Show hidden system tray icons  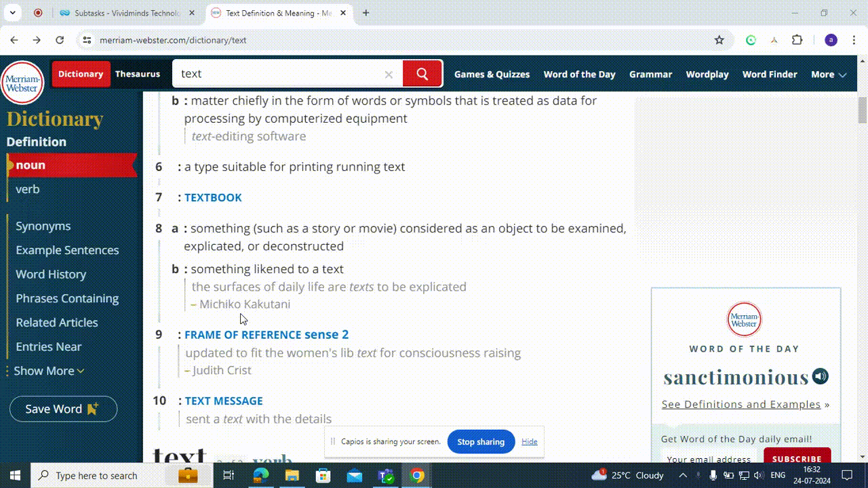[x=683, y=475]
